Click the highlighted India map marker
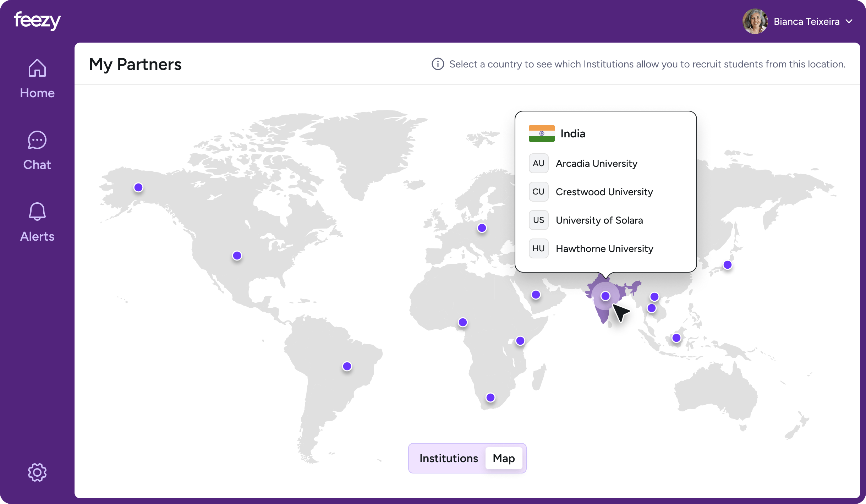Image resolution: width=866 pixels, height=504 pixels. (605, 296)
